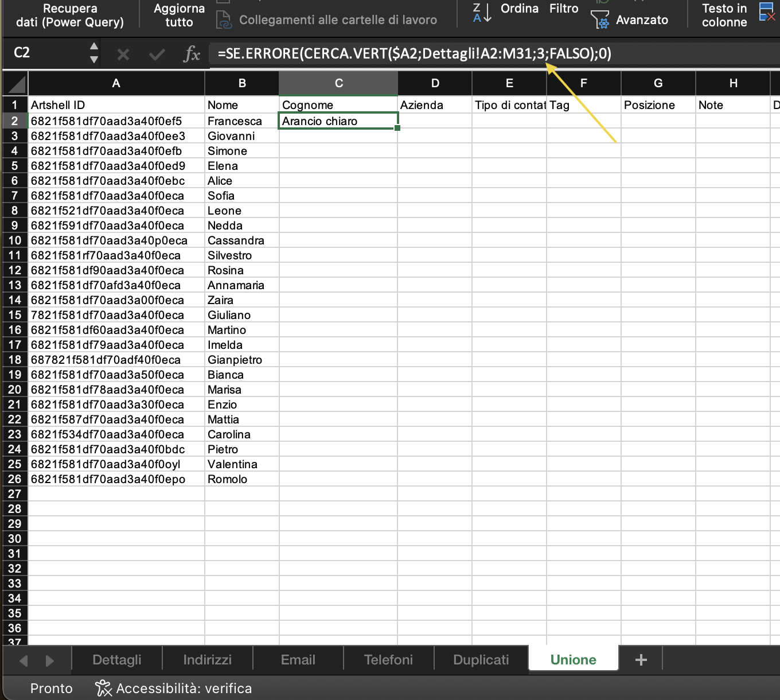This screenshot has height=700, width=780.
Task: Click the cancel (X) icon in formula bar
Action: click(123, 55)
